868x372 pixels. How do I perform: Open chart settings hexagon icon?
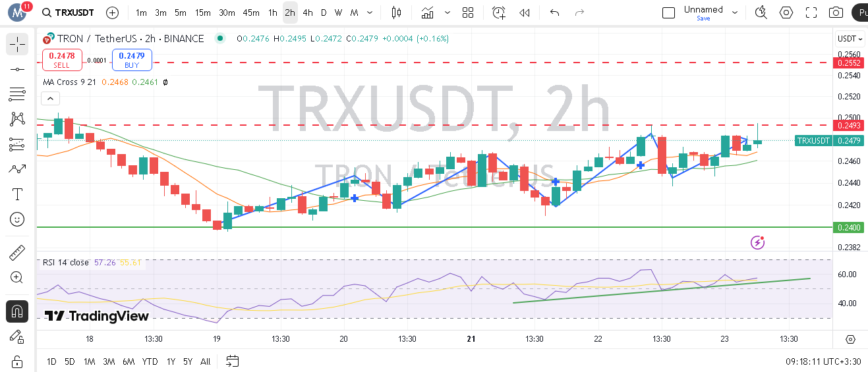click(x=786, y=13)
